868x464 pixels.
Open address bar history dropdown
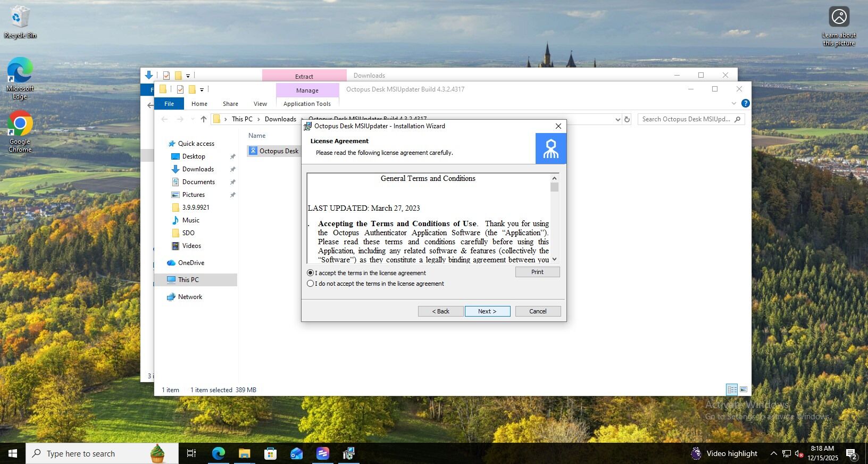(x=617, y=119)
